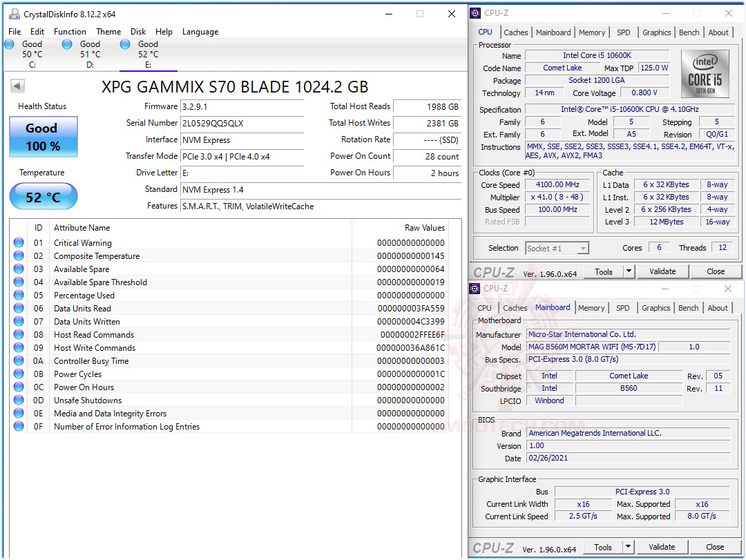Click the Intel Core i5 10th Gen logo badge
The width and height of the screenshot is (746, 560).
705,74
